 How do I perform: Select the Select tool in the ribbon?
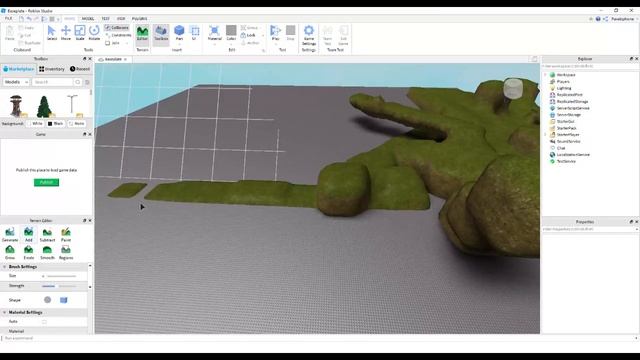51,33
